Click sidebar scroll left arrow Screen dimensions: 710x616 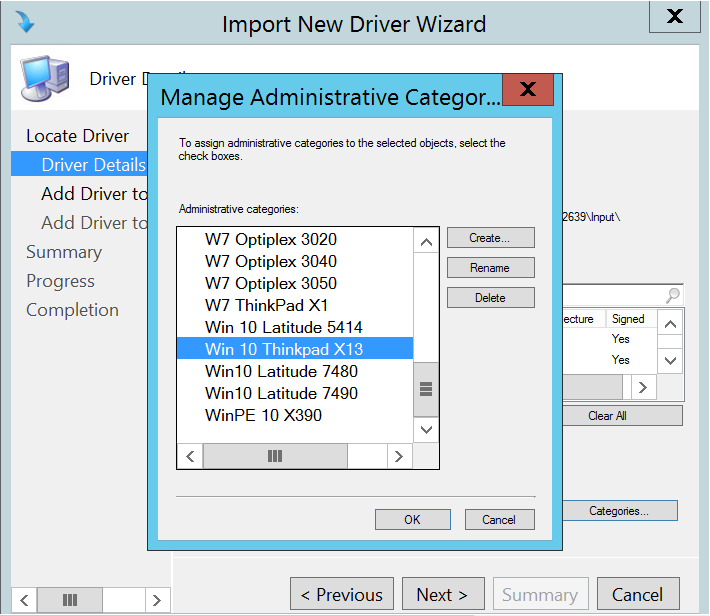(x=24, y=600)
